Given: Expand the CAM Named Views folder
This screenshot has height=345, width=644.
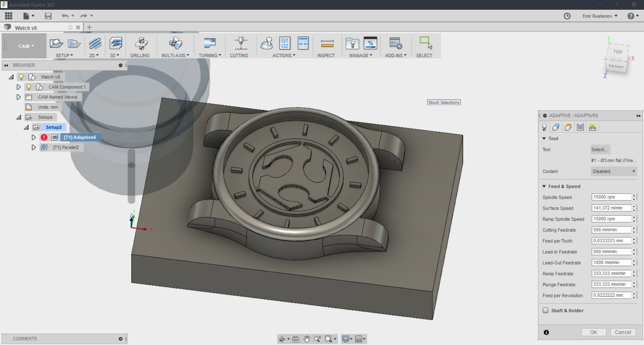Looking at the screenshot, I should click(x=19, y=97).
